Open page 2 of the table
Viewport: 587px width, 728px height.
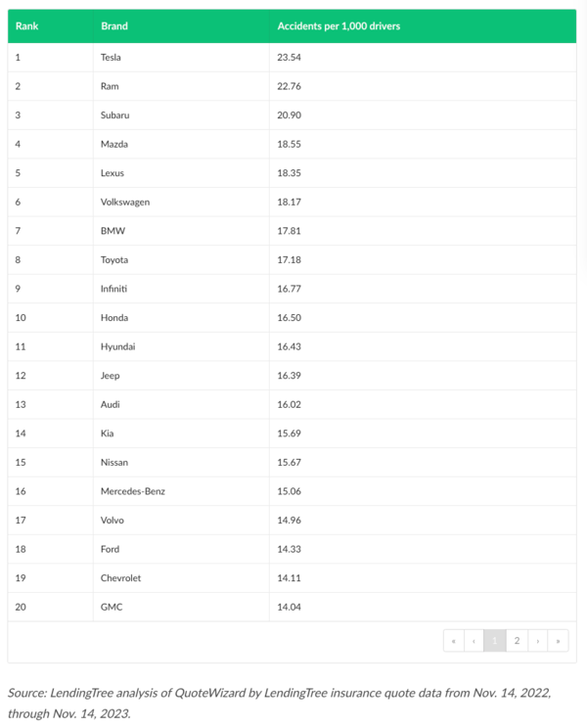pyautogui.click(x=517, y=641)
